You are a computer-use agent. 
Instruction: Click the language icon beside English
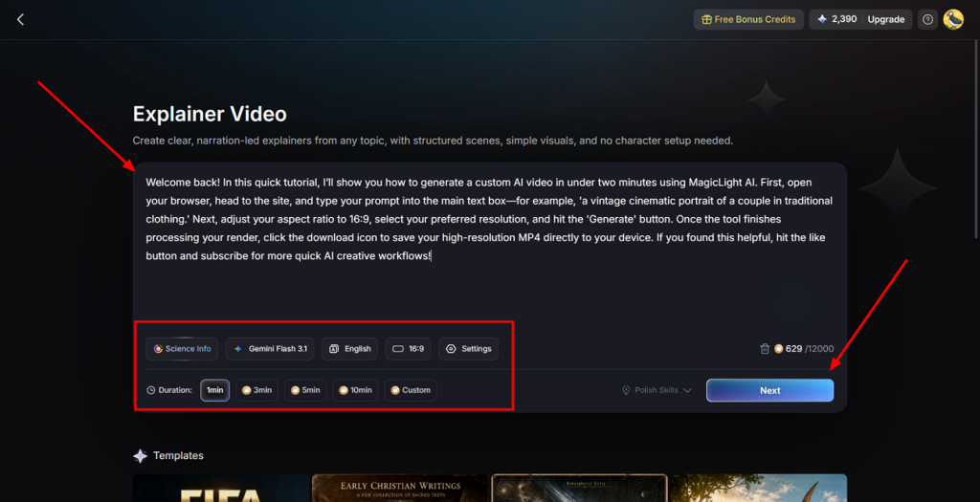pos(334,349)
